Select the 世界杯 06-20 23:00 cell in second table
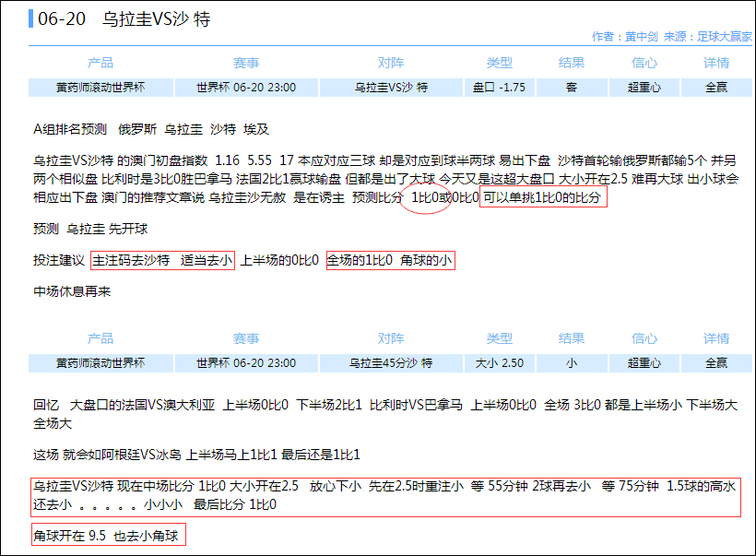Viewport: 756px width, 556px height. 246,363
